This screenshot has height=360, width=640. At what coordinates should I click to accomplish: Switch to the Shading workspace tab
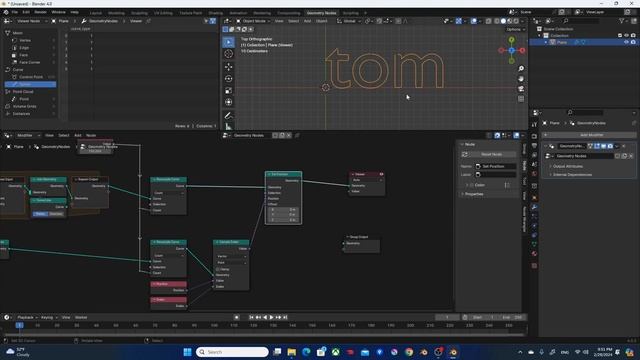tap(216, 13)
